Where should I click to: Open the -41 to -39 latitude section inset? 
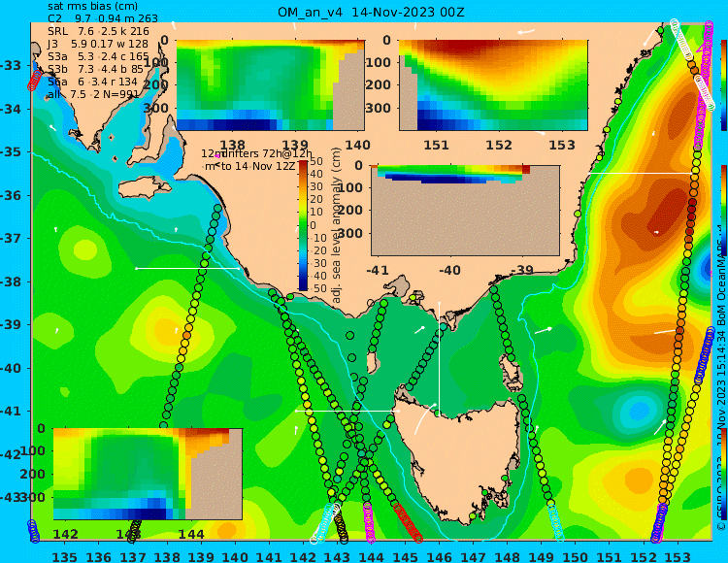[465, 211]
